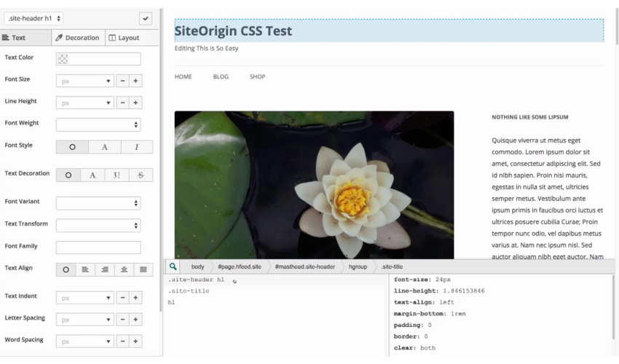
Task: Open the Font Variant dropdown
Action: click(98, 203)
